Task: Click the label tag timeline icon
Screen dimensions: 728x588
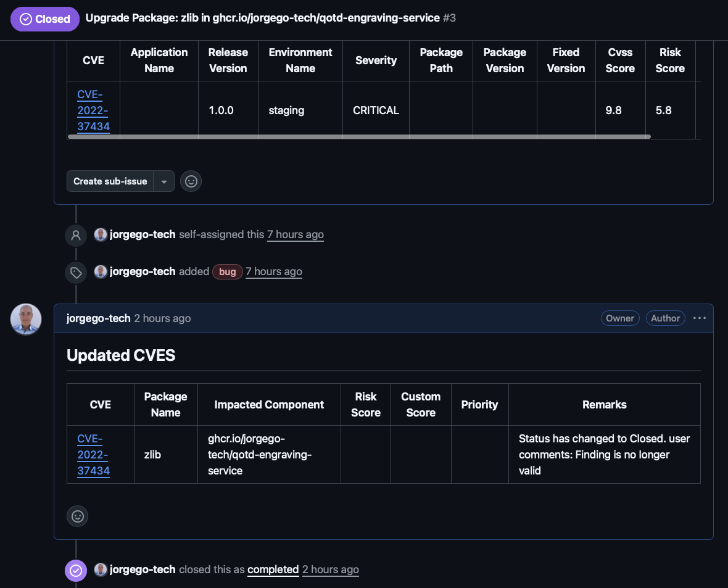Action: coord(76,272)
